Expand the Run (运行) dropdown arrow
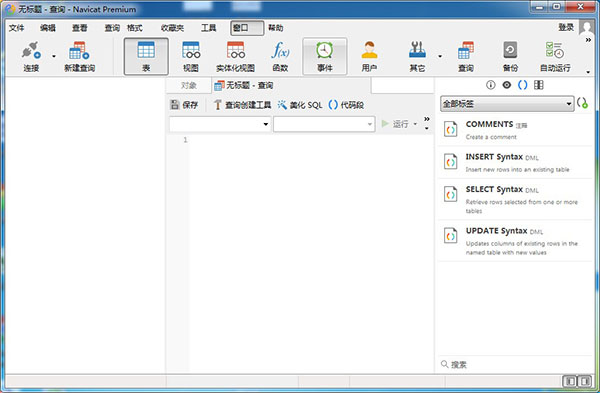This screenshot has height=393, width=600. [x=415, y=124]
